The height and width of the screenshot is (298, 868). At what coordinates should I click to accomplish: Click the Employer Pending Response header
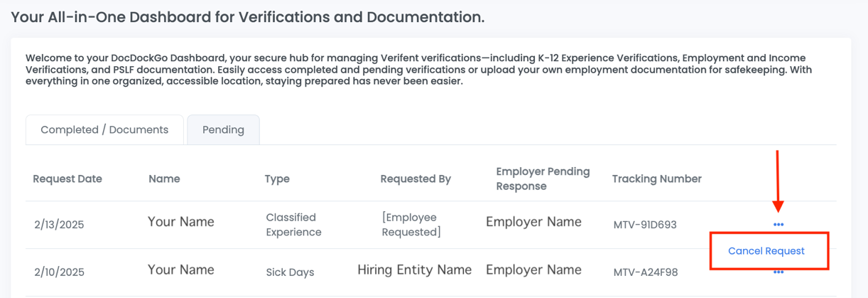[x=543, y=179]
